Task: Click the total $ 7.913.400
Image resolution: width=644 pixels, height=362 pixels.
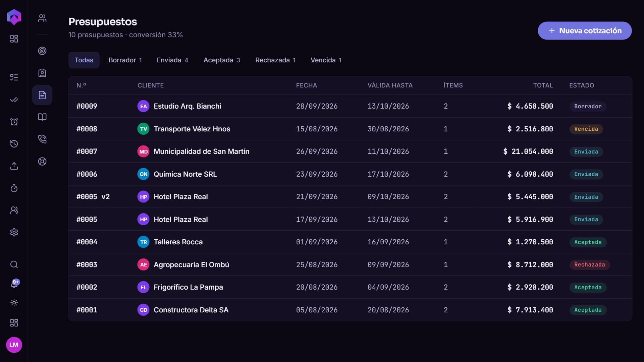Action: 530,310
